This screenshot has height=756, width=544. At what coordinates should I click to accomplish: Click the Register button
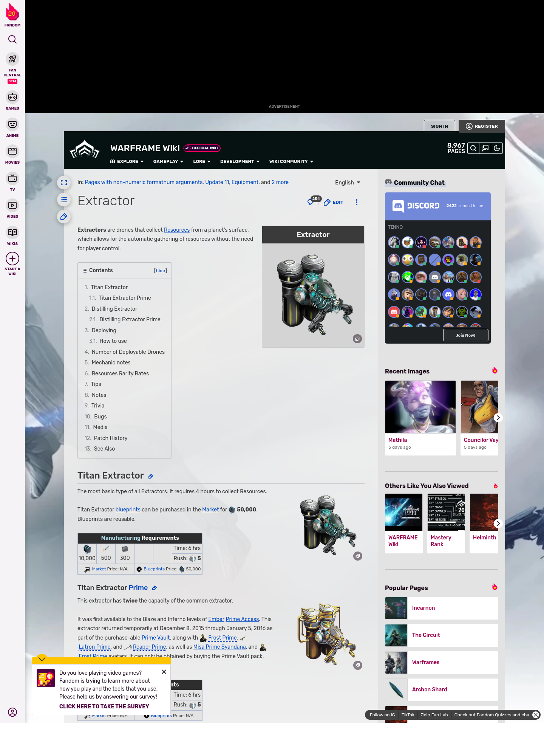[x=482, y=126]
